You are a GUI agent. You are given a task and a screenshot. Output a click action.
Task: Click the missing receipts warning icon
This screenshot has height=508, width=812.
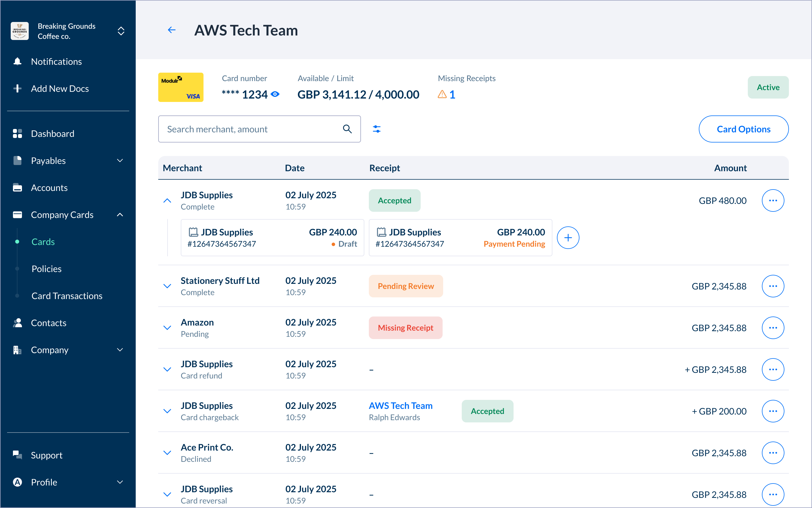442,94
